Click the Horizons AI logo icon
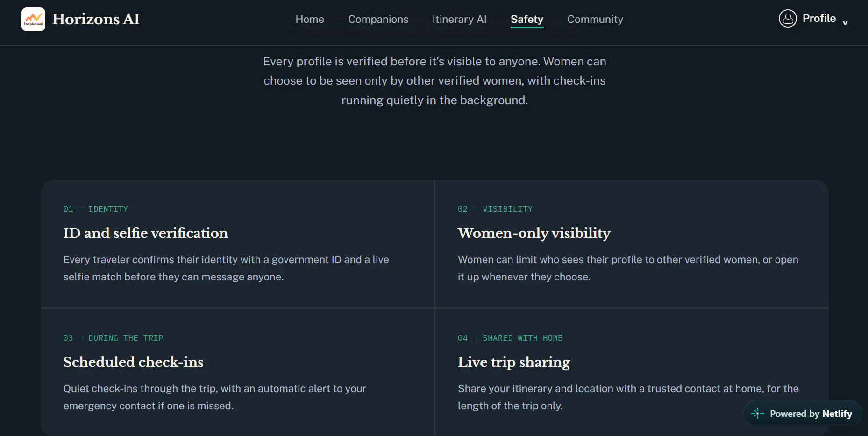The image size is (868, 436). point(33,19)
